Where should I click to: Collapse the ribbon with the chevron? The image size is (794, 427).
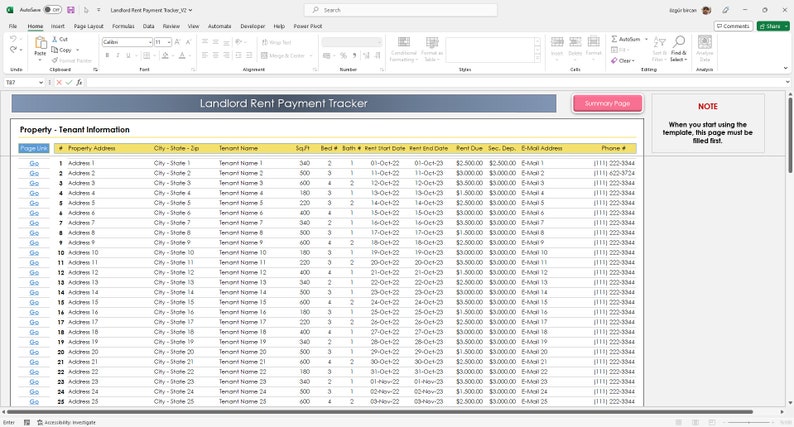click(x=785, y=68)
